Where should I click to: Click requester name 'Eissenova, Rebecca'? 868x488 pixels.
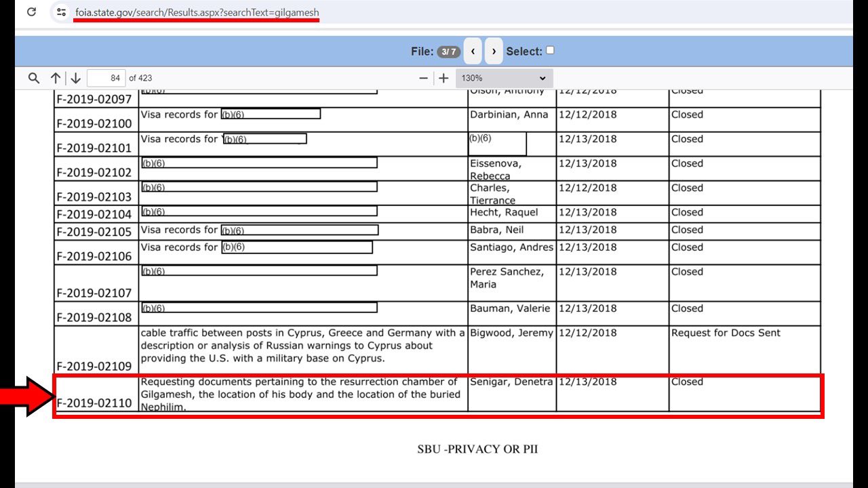tap(496, 169)
